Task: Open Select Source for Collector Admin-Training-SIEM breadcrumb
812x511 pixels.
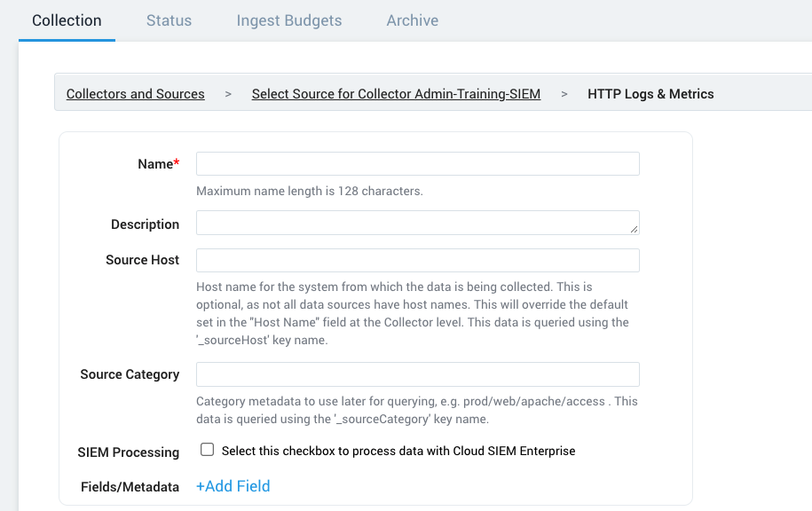Action: click(x=396, y=93)
